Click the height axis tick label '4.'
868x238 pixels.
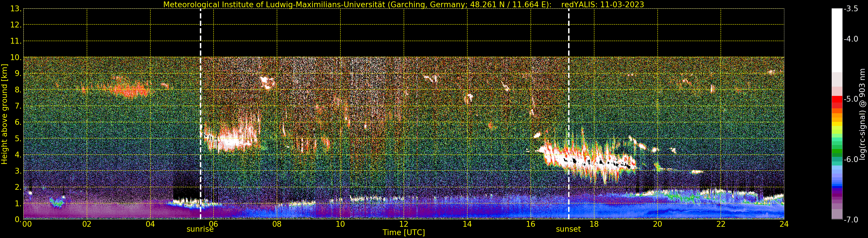(18, 155)
